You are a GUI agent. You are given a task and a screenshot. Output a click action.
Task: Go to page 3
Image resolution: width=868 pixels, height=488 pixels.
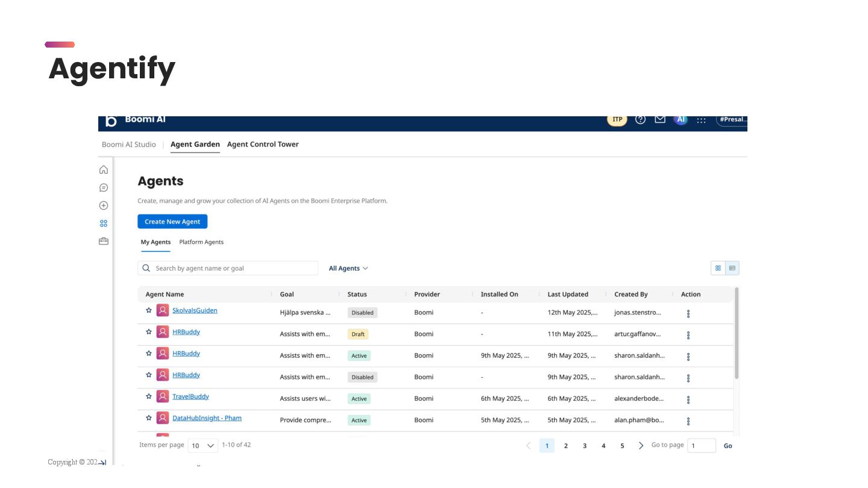[x=585, y=446]
